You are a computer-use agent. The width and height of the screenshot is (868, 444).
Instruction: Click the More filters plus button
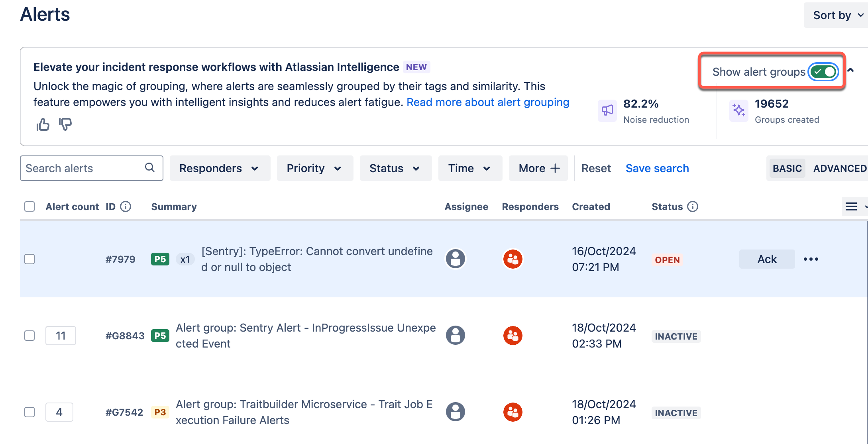click(x=538, y=168)
